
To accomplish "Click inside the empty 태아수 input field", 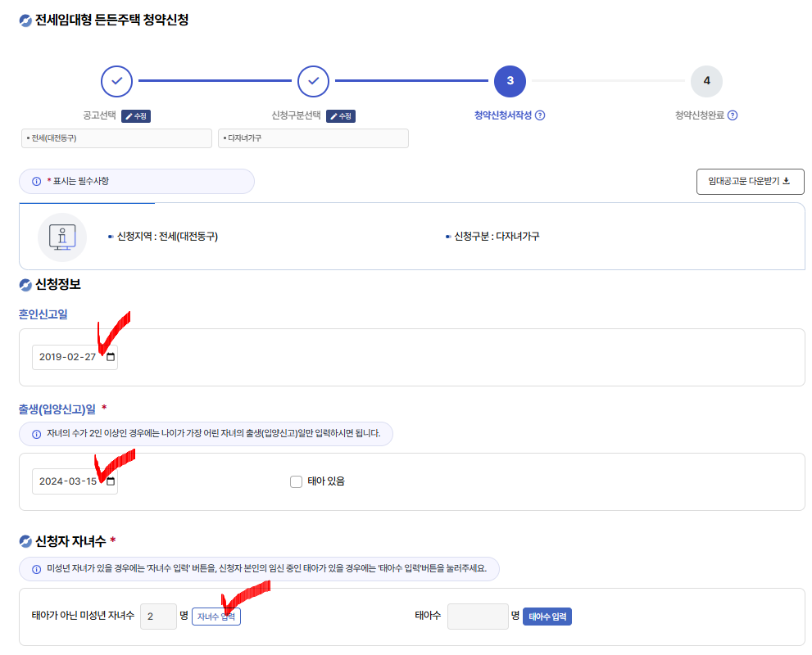I will tap(478, 616).
